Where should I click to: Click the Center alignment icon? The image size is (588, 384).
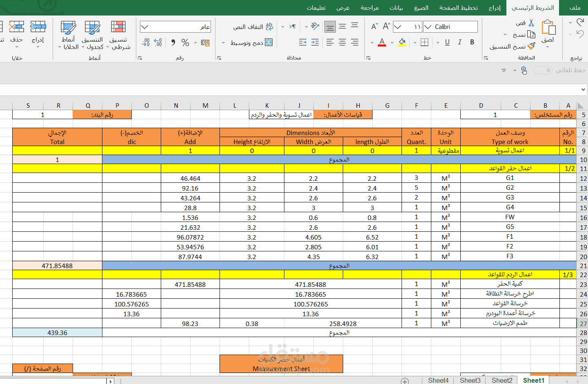342,42
